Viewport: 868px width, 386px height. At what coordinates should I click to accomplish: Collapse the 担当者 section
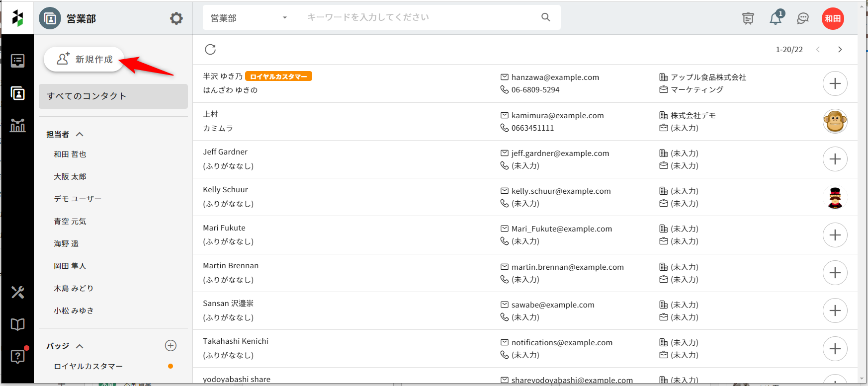[80, 134]
